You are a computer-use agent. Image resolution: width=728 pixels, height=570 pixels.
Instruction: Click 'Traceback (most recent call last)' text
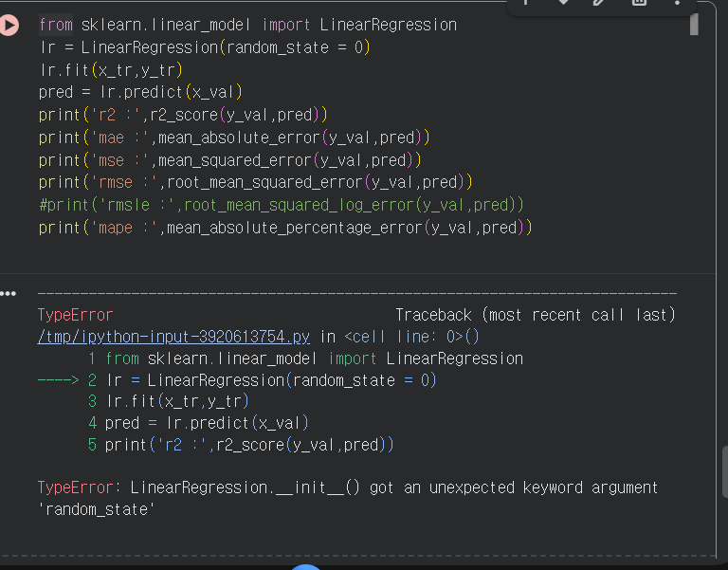(536, 315)
